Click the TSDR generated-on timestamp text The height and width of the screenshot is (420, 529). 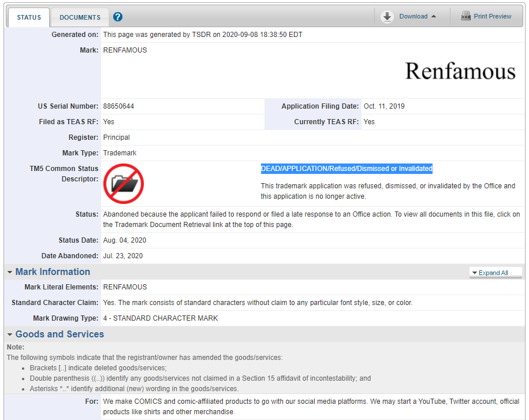(203, 35)
